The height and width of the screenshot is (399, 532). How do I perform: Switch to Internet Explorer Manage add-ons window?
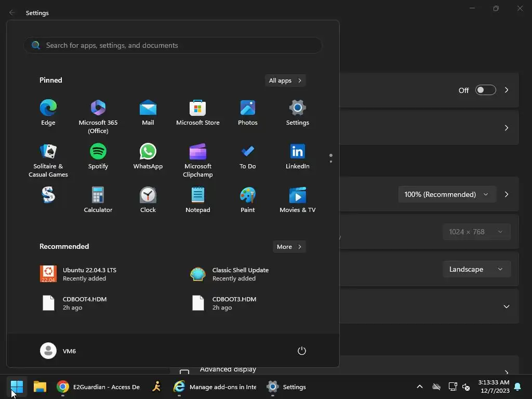[215, 387]
